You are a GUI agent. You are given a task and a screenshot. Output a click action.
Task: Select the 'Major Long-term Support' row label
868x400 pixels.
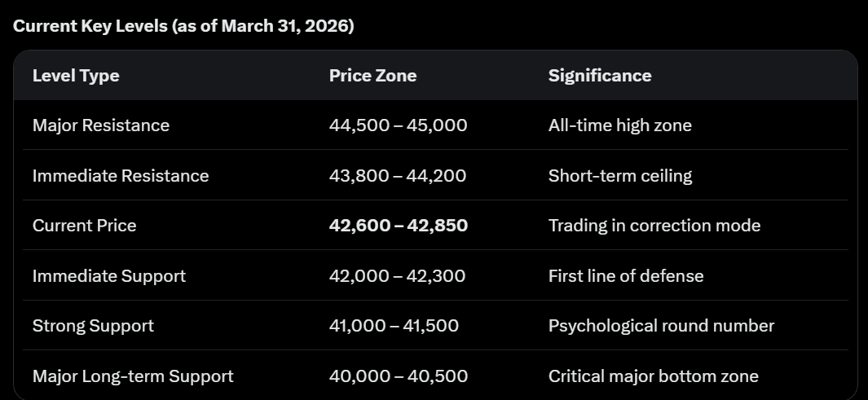point(133,376)
